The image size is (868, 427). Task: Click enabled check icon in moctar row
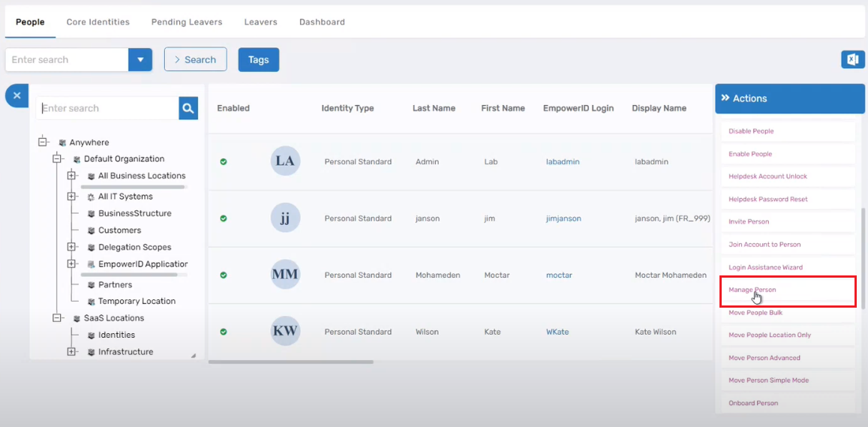coord(223,275)
